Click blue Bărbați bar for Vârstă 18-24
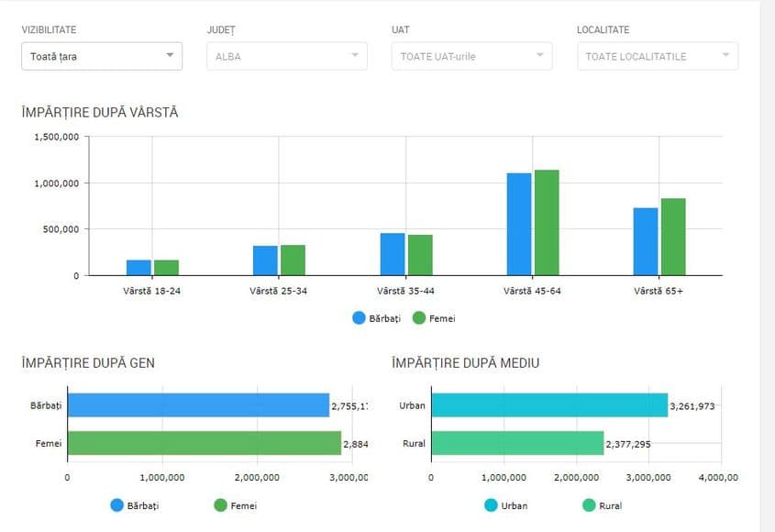 point(138,267)
